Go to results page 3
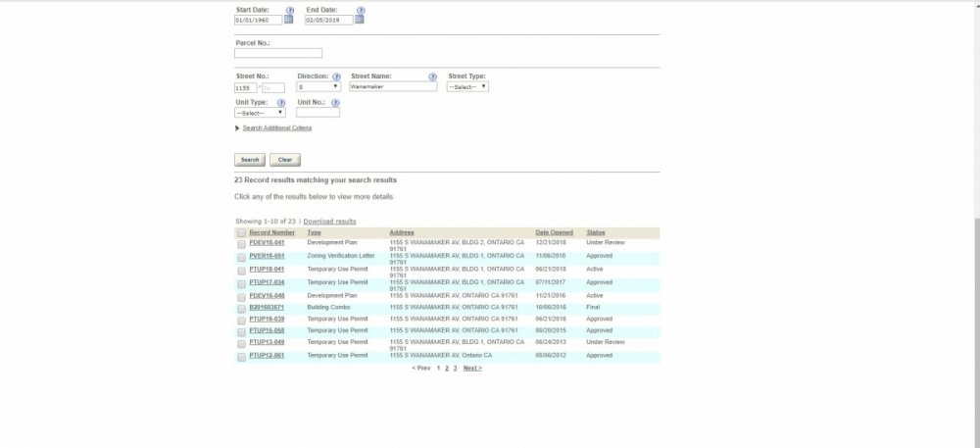 [455, 368]
